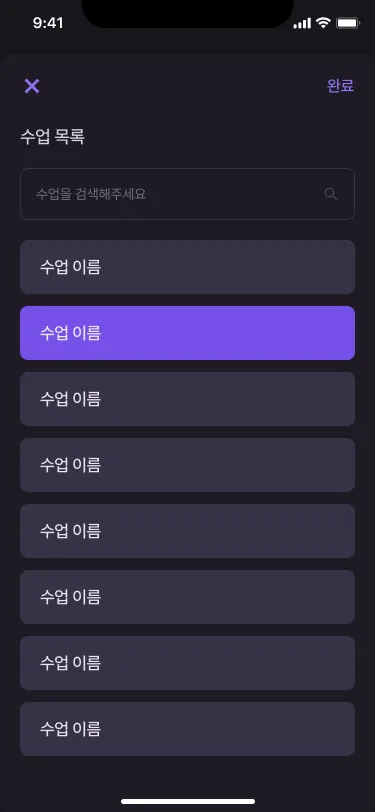Choose the fourth 수업 이름 list item
This screenshot has width=375, height=812.
[x=188, y=465]
